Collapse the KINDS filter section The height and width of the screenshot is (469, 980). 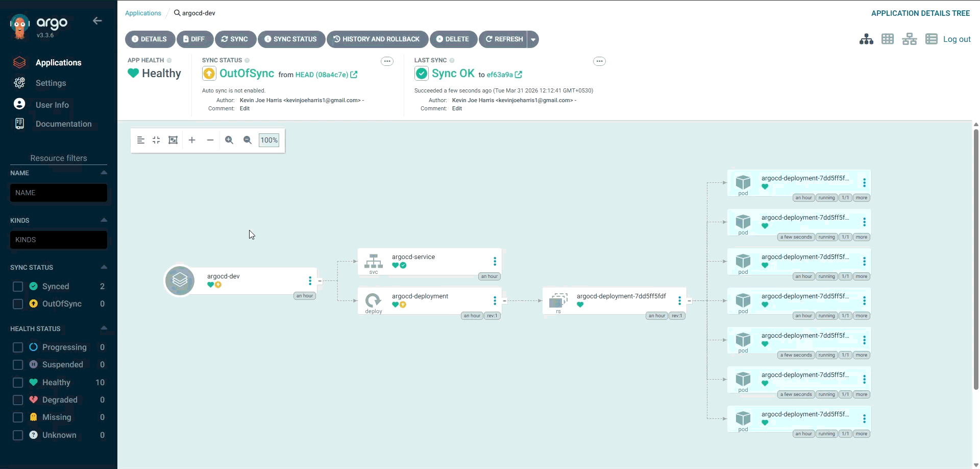click(x=104, y=220)
